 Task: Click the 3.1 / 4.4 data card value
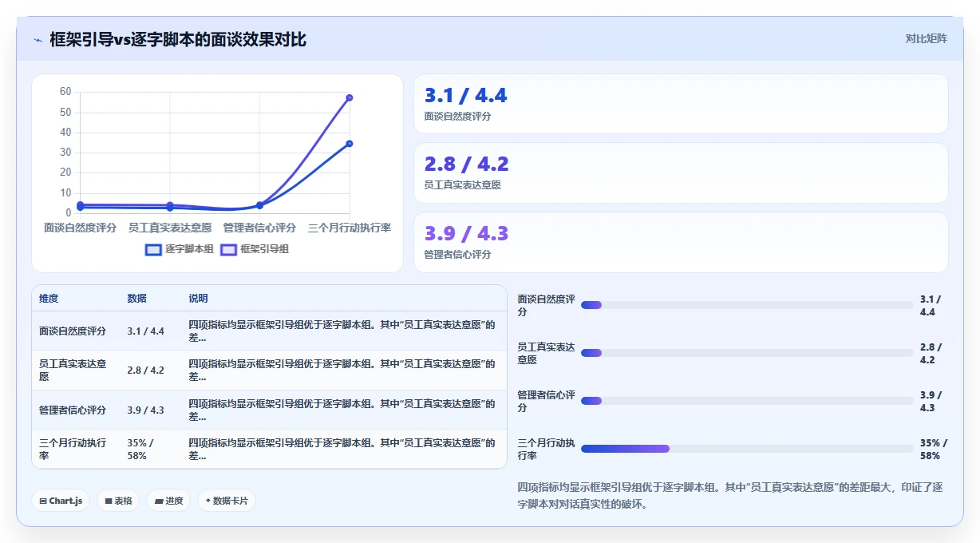point(466,96)
